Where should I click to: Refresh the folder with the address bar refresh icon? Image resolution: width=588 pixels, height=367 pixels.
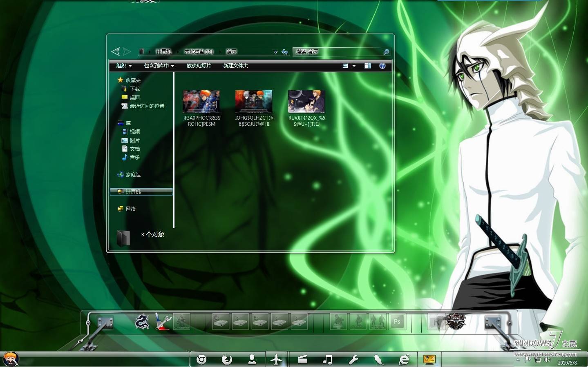point(285,52)
